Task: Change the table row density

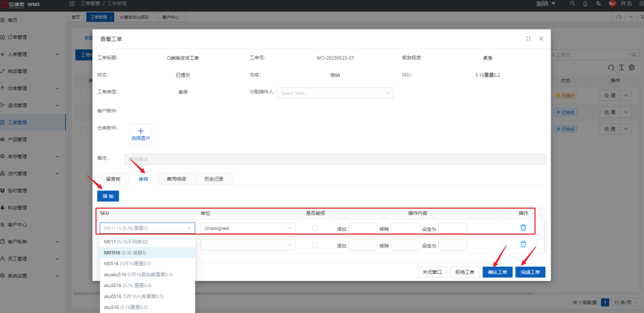Action: (621, 68)
